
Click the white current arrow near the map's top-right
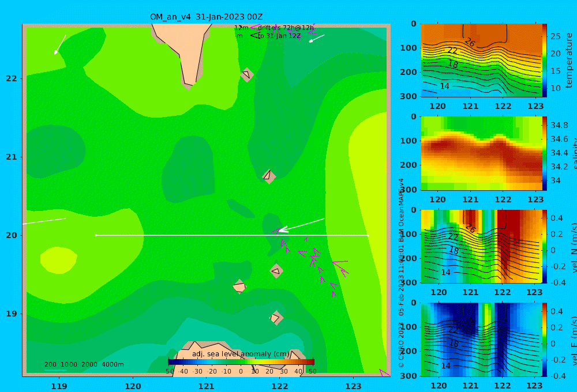click(x=316, y=39)
